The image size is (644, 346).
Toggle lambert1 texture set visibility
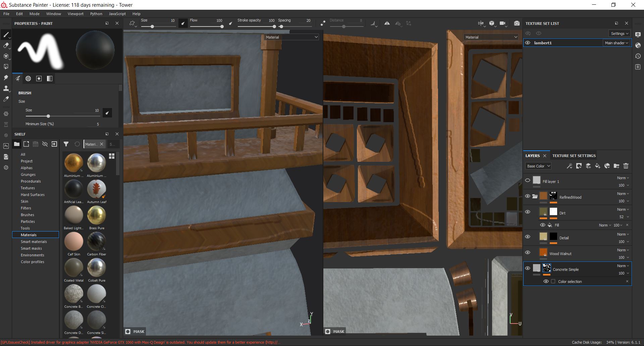point(528,43)
